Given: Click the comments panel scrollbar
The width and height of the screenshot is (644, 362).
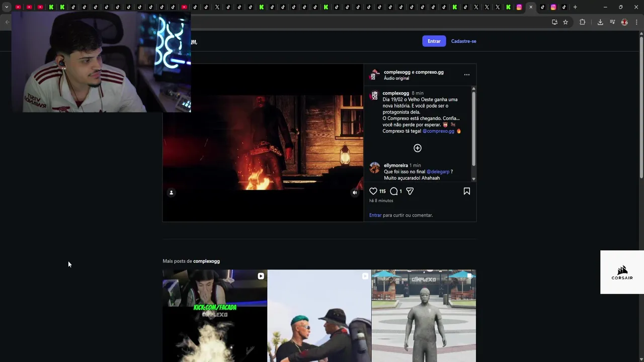Looking at the screenshot, I should click(x=473, y=128).
